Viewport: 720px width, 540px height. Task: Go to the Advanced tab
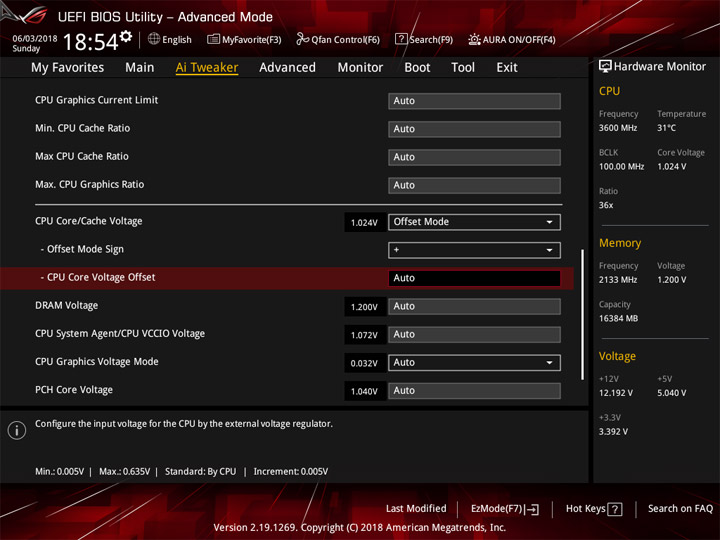point(287,68)
